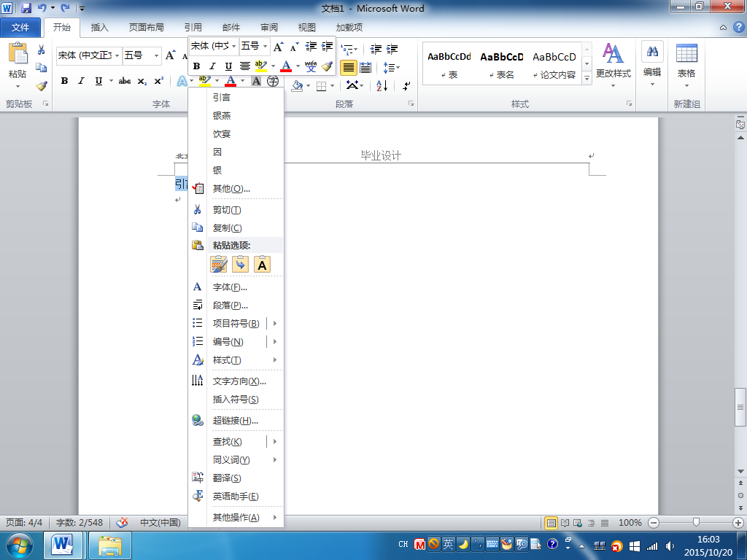Screen dimensions: 747x560
Task: Choose Keep Text Only paste option
Action: (262, 264)
